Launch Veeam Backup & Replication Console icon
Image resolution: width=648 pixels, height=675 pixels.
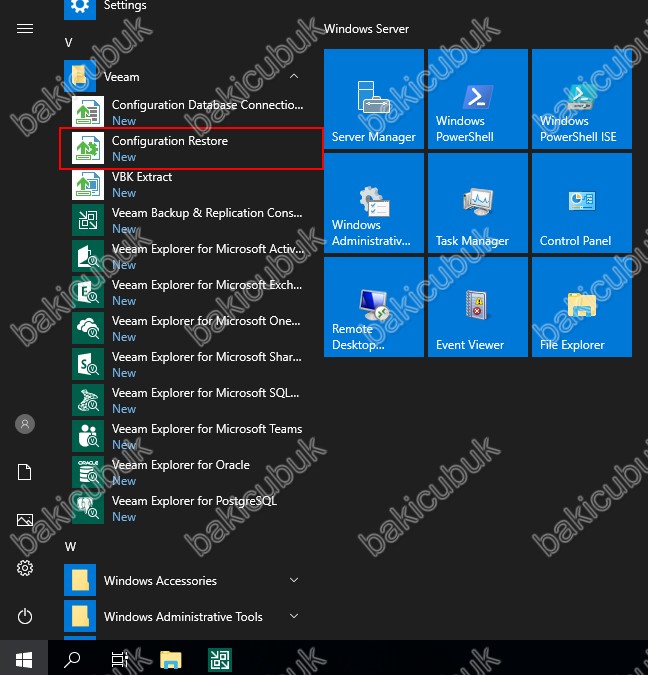(88, 220)
